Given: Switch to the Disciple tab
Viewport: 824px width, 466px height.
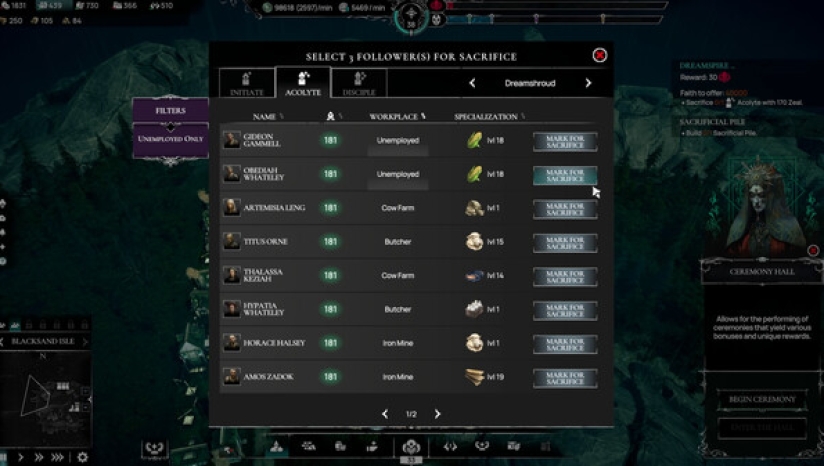Looking at the screenshot, I should pyautogui.click(x=359, y=83).
